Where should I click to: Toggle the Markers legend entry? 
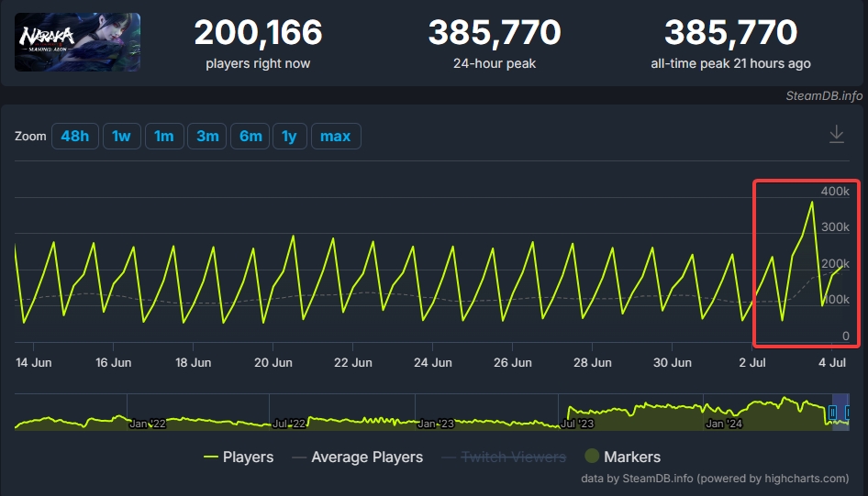tap(623, 457)
